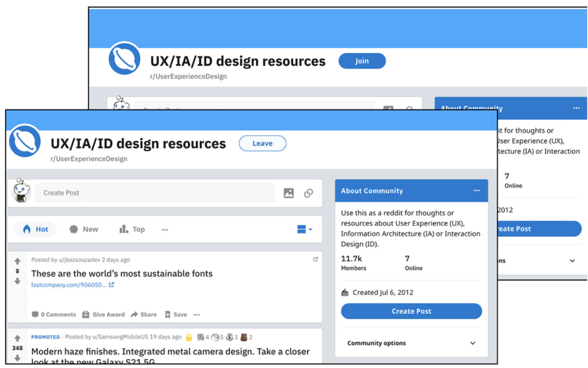This screenshot has height=368, width=588.
Task: Downvote the sustainable fonts post
Action: pyautogui.click(x=17, y=281)
